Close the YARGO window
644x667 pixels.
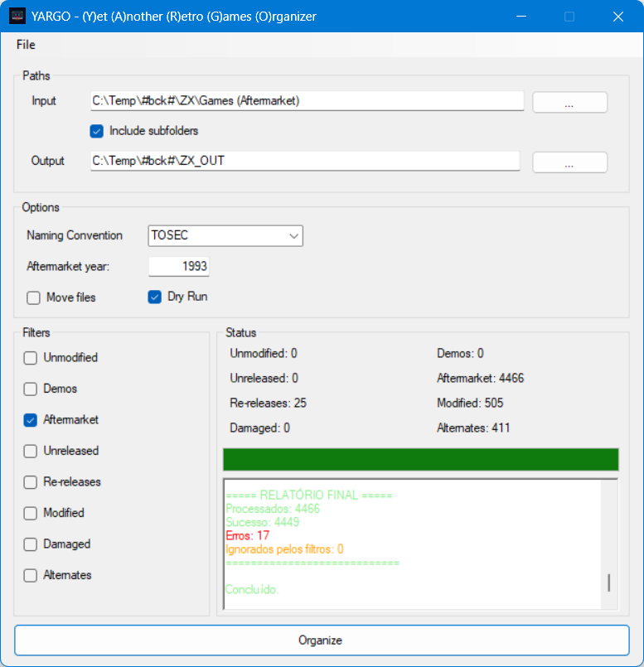coord(618,17)
